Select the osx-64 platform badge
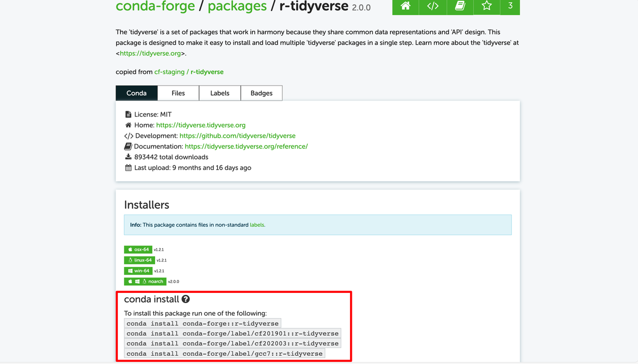Image resolution: width=638 pixels, height=364 pixels. pos(138,249)
